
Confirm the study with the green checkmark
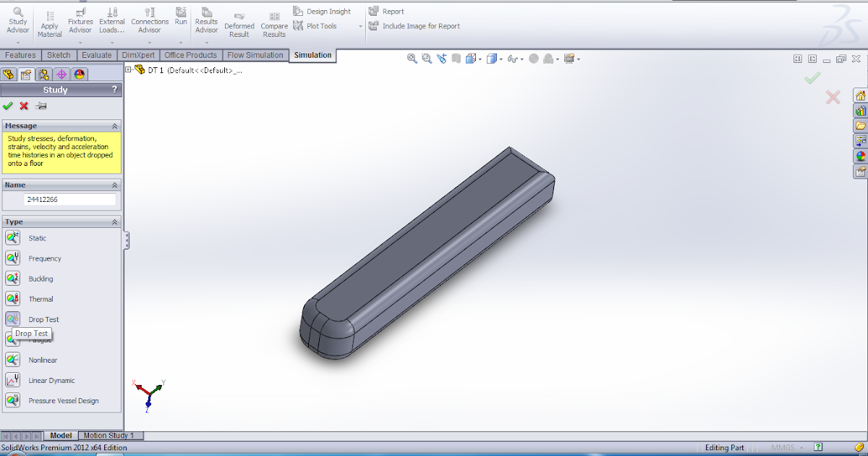pos(7,106)
